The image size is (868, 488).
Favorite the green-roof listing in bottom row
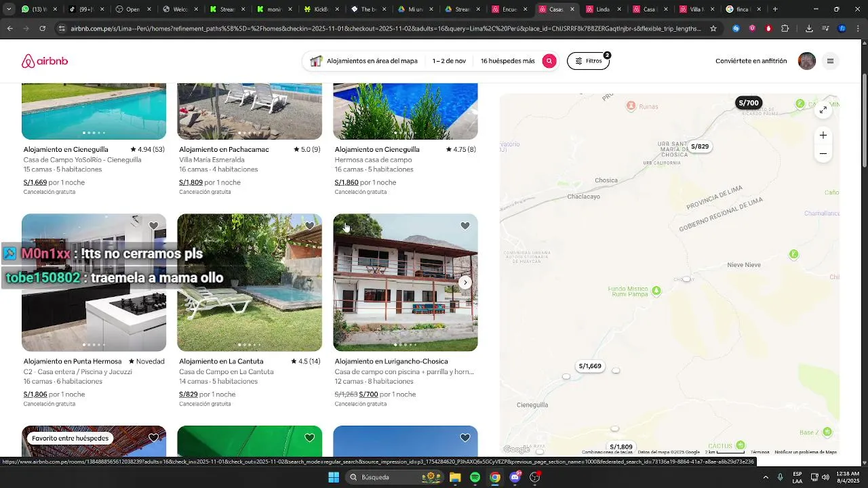(309, 438)
